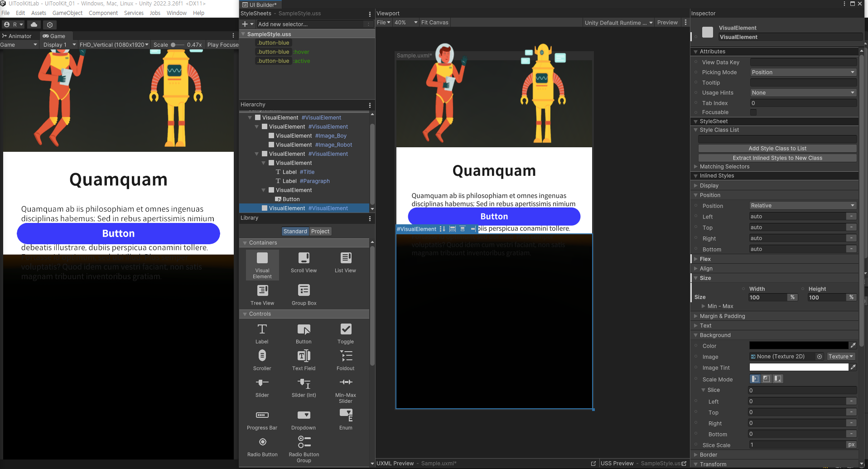Image resolution: width=868 pixels, height=469 pixels.
Task: Add the Visual Element container from Library
Action: click(262, 265)
